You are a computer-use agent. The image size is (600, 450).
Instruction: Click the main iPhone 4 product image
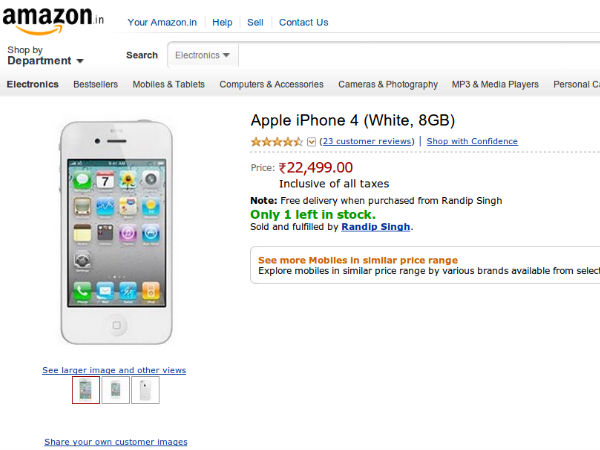click(115, 228)
